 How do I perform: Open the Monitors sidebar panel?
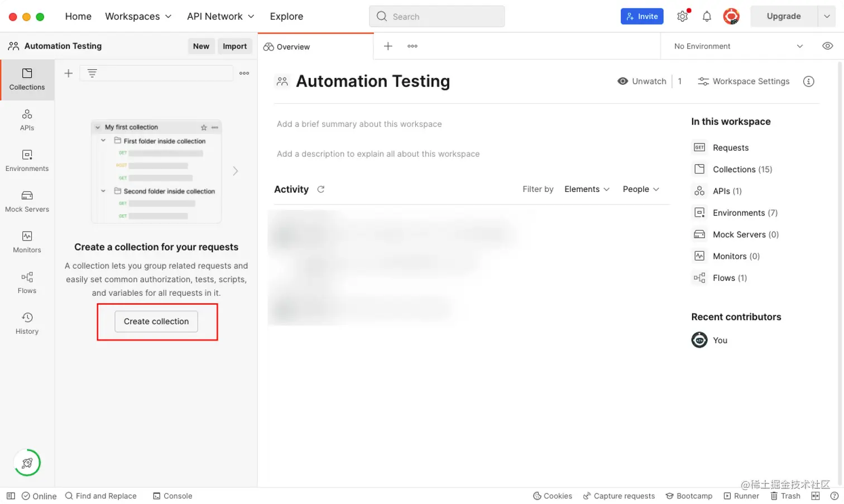tap(27, 243)
